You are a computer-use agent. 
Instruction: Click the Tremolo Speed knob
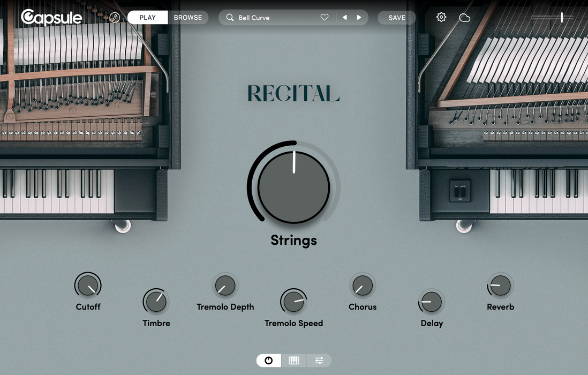[293, 302]
